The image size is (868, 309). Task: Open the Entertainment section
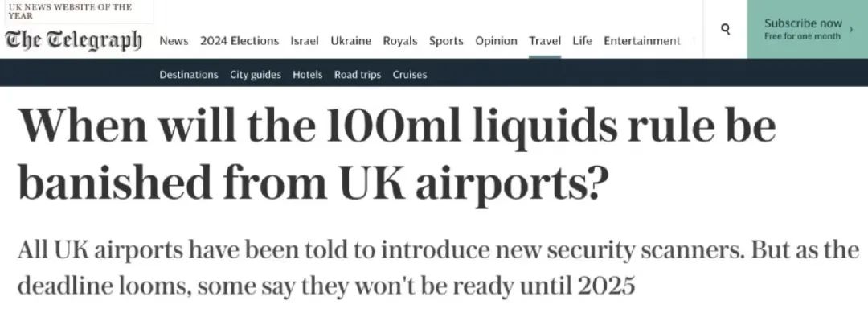pyautogui.click(x=642, y=41)
